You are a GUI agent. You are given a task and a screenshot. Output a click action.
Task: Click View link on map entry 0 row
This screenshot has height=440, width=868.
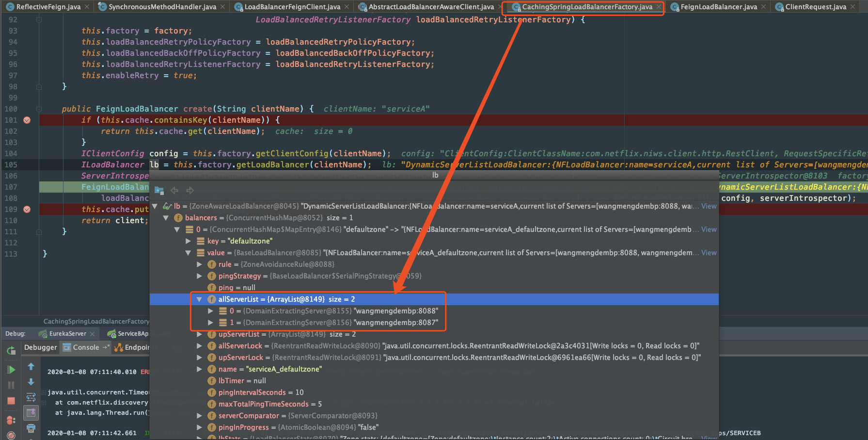[709, 229]
